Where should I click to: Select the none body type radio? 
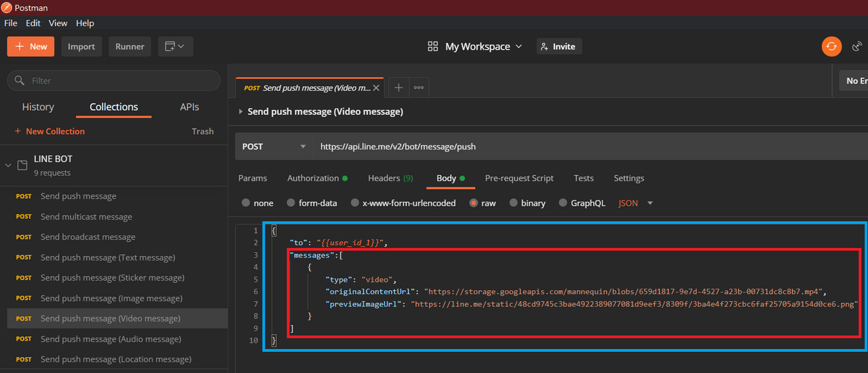[246, 203]
